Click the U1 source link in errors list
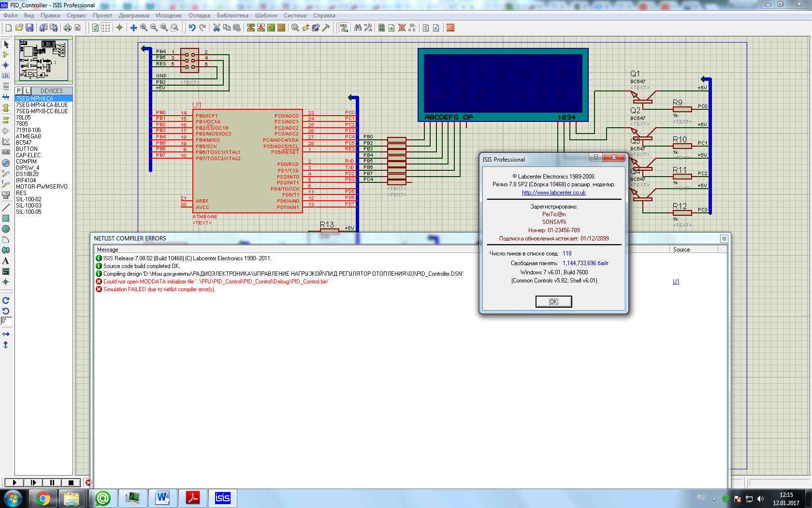This screenshot has height=508, width=812. click(676, 282)
